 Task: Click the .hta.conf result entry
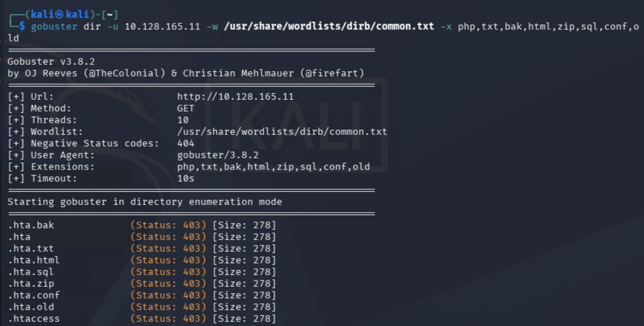34,295
